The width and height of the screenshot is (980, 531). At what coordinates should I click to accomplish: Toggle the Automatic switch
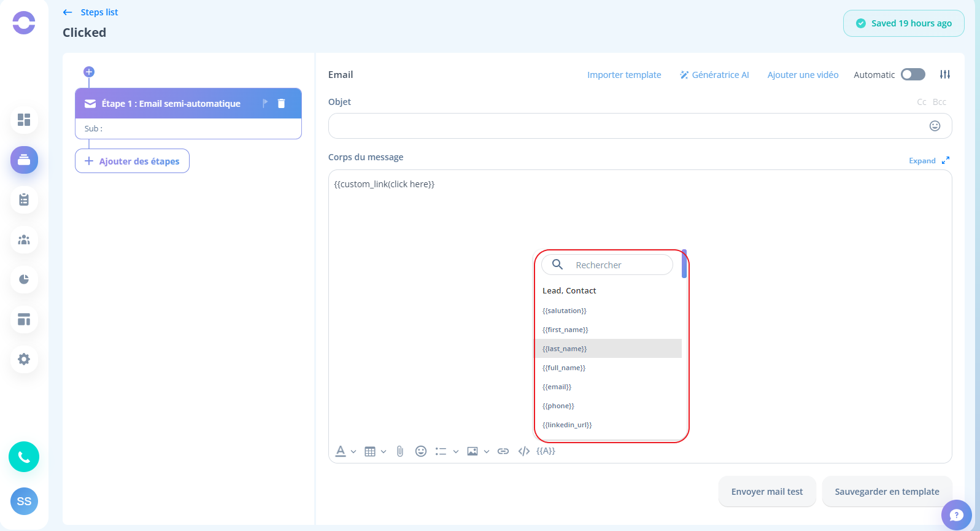pyautogui.click(x=913, y=74)
